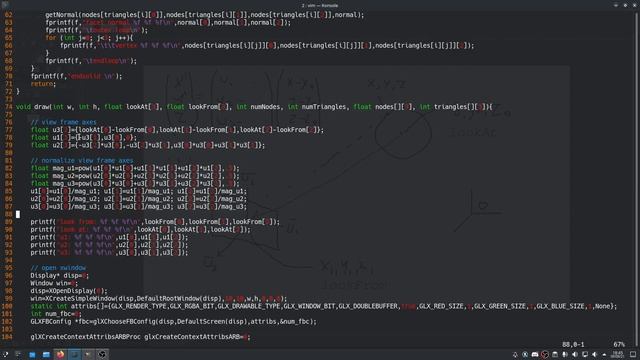
Task: Click the 'float u3[' declaration line
Action: 177,130
